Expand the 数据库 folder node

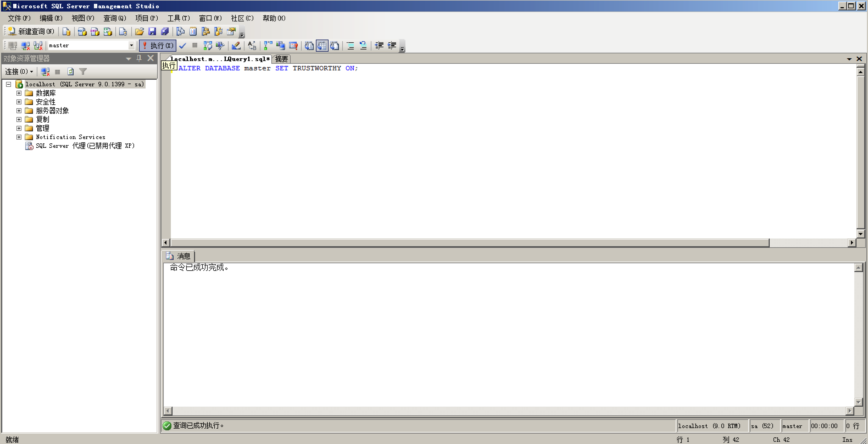19,93
